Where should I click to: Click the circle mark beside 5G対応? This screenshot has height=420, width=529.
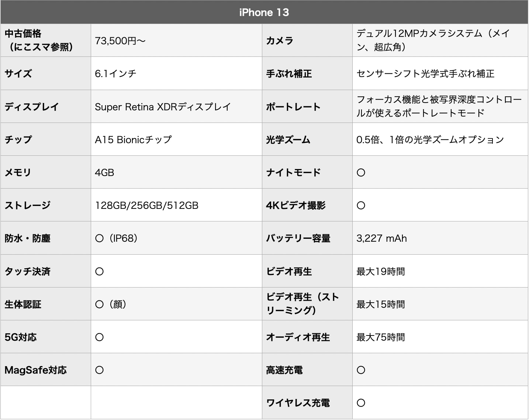tap(99, 337)
